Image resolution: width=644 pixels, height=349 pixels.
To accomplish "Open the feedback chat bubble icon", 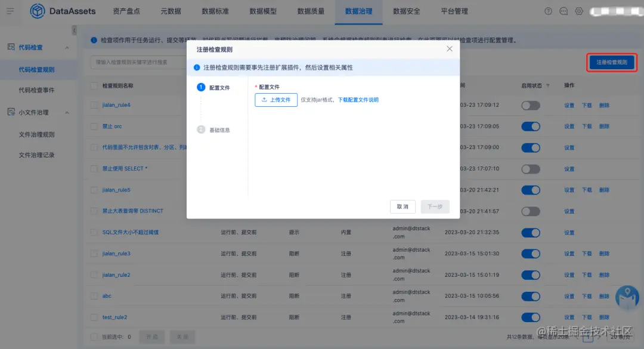I will point(564,11).
